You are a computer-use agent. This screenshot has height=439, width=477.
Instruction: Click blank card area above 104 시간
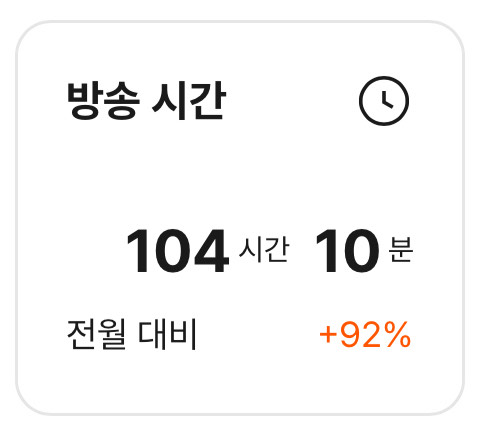click(240, 177)
